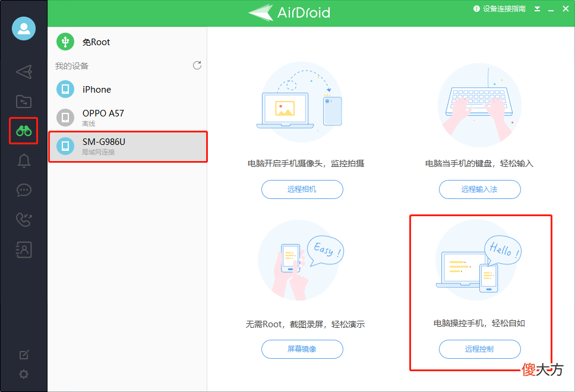Open the Files folder icon in sidebar
Viewport: 575px width, 392px height.
[24, 101]
